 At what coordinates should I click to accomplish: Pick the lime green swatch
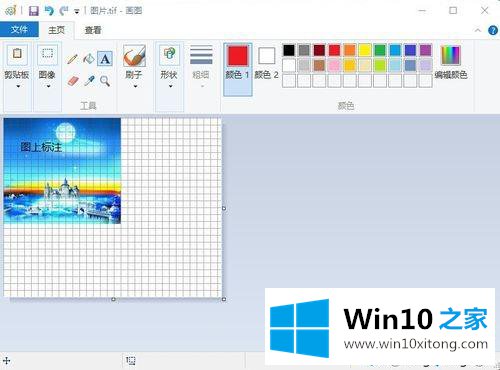point(380,65)
